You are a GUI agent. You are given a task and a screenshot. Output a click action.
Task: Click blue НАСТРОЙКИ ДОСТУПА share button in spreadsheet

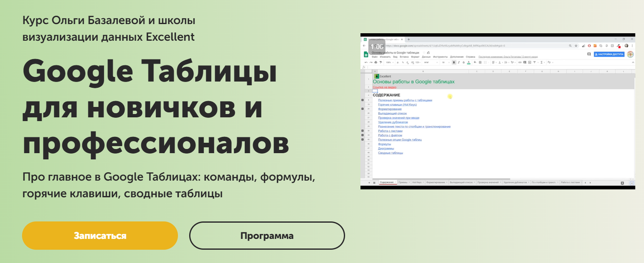609,54
